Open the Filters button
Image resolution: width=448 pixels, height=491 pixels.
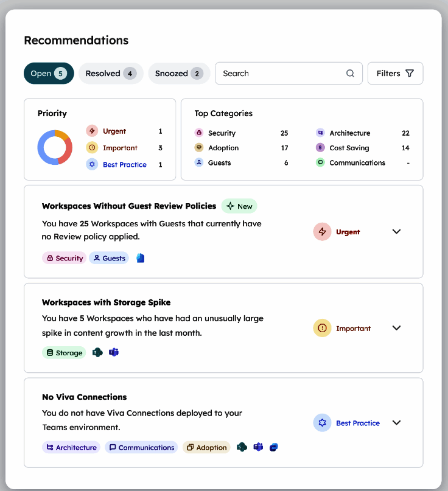pyautogui.click(x=395, y=74)
